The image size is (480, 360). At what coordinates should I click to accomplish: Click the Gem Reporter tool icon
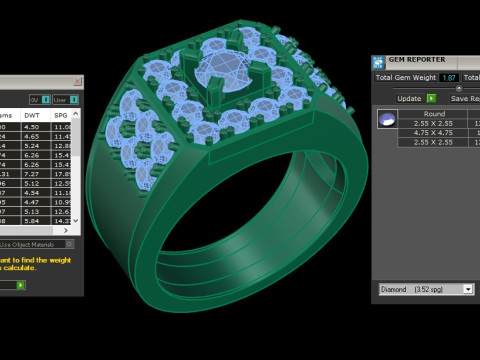click(378, 62)
